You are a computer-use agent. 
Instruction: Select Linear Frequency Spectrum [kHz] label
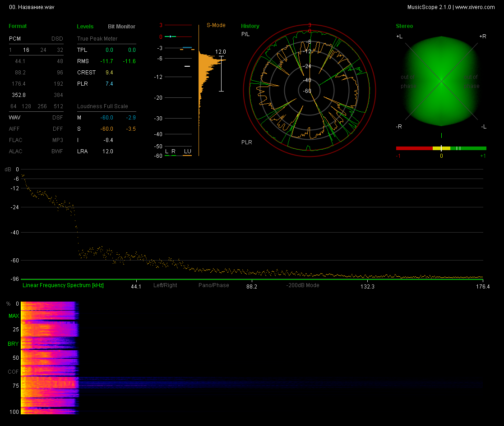[x=63, y=285]
